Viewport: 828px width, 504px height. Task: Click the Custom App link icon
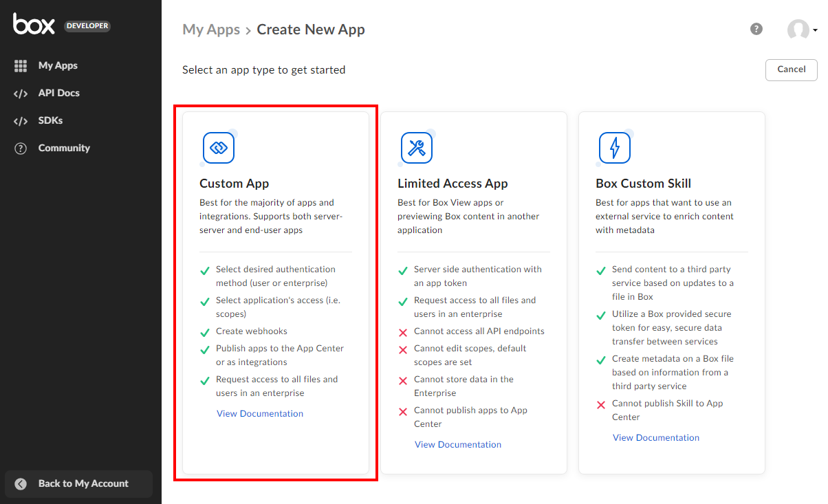point(219,148)
